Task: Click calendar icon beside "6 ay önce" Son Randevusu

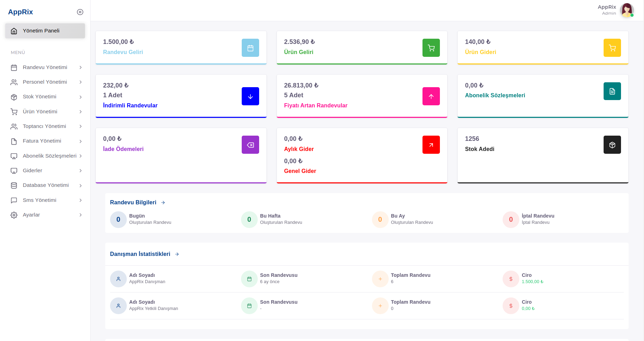Action: [x=249, y=279]
